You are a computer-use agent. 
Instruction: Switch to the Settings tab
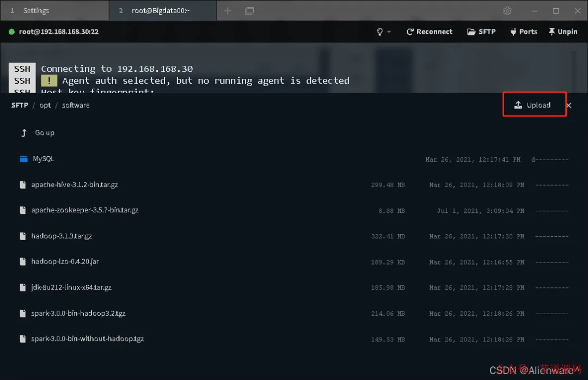(55, 10)
